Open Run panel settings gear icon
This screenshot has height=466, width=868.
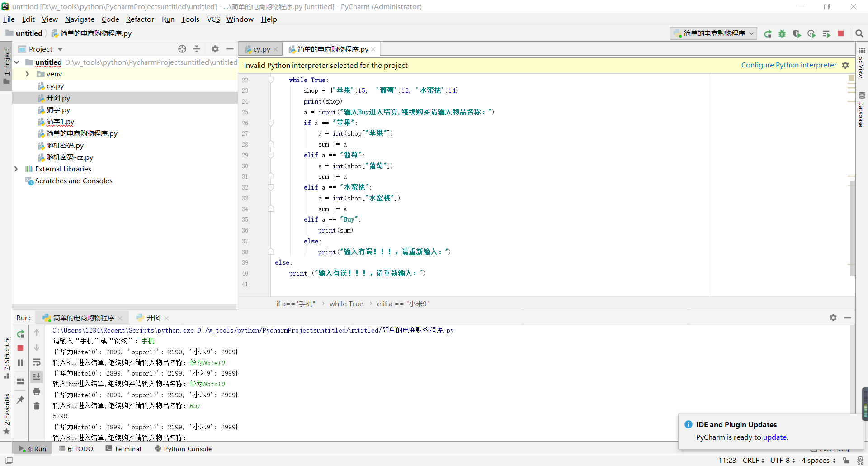833,318
